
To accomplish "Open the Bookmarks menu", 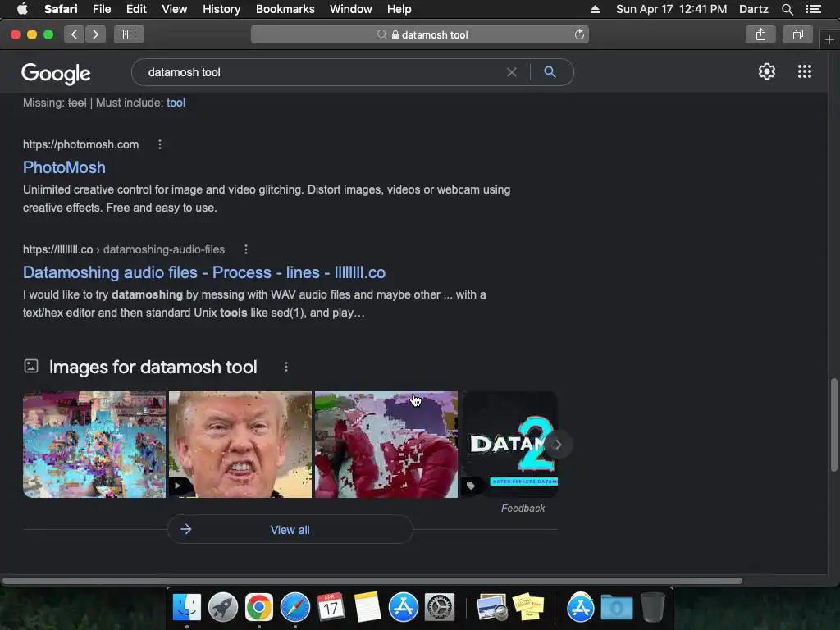I will pyautogui.click(x=285, y=9).
